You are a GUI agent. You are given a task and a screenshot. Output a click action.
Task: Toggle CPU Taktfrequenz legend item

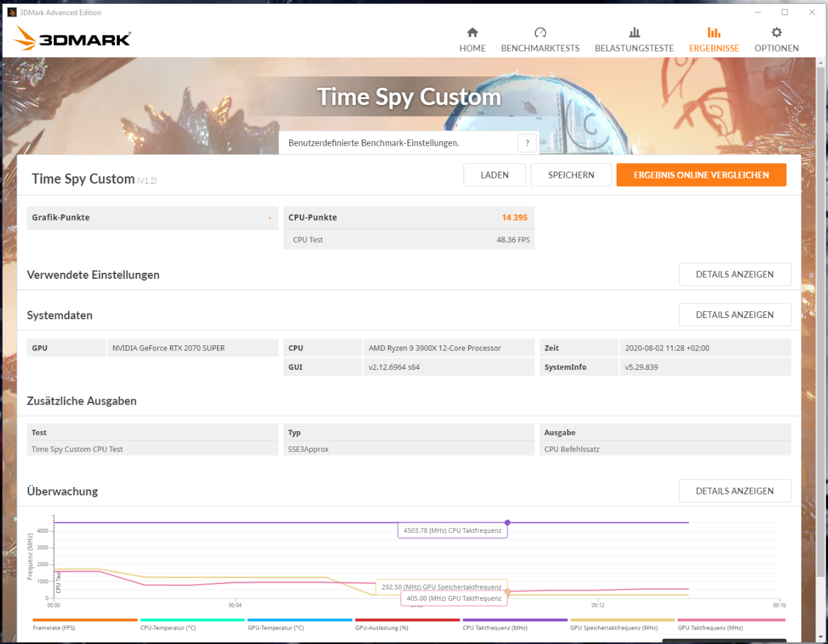pyautogui.click(x=515, y=624)
